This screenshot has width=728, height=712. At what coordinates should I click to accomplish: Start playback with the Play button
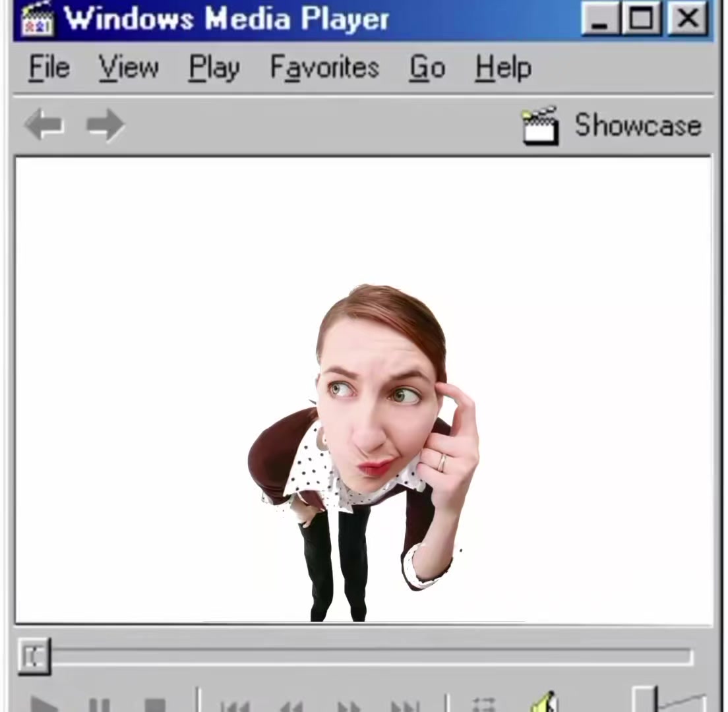tap(44, 705)
